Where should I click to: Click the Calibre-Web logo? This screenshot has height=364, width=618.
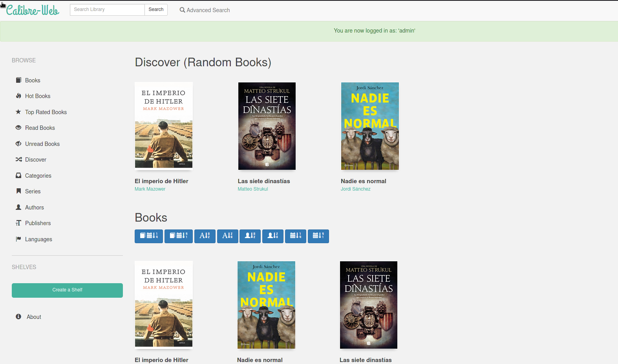tap(33, 10)
